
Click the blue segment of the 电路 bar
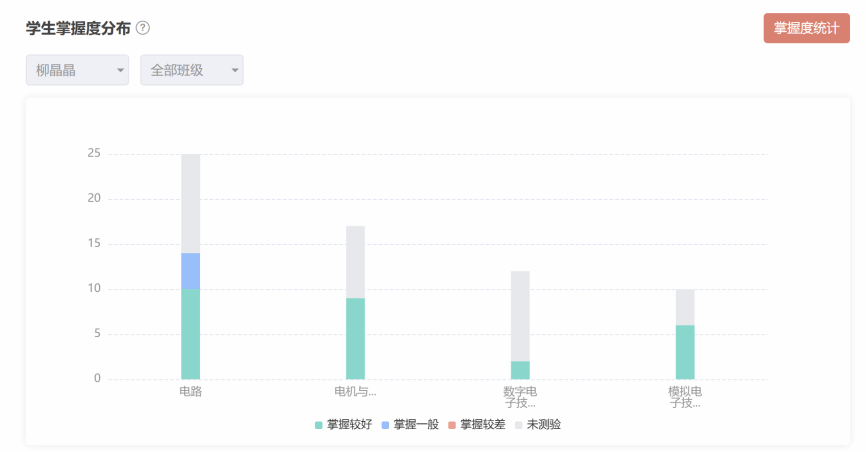pos(190,271)
